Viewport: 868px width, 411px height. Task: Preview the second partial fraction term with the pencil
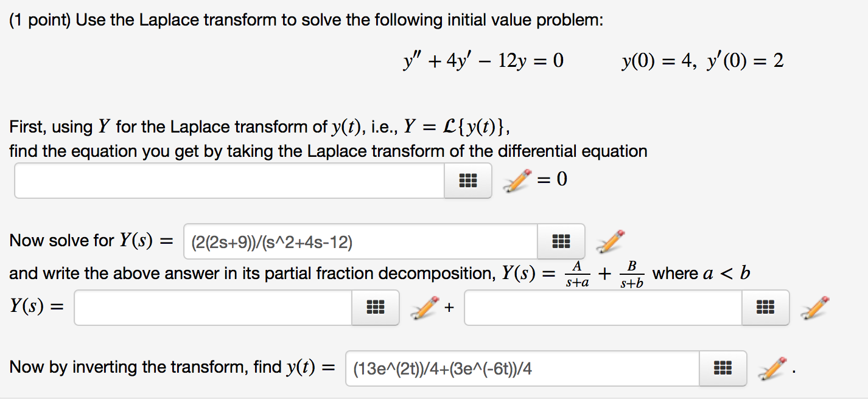pos(816,308)
